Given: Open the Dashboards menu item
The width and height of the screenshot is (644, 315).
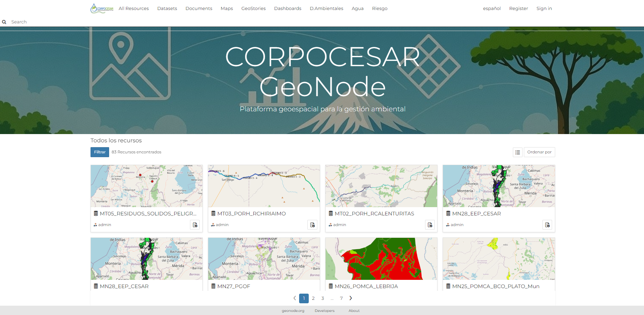Looking at the screenshot, I should coord(288,8).
